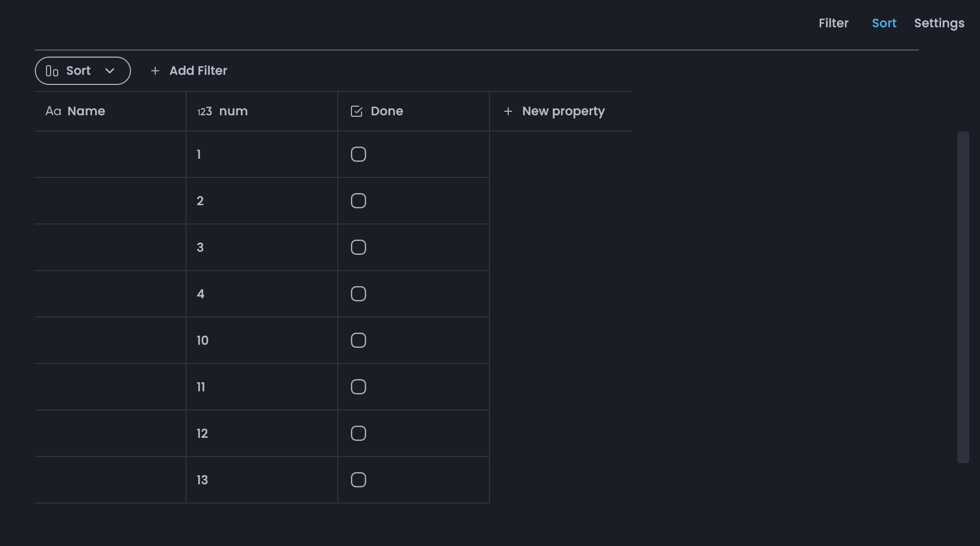Screen dimensions: 980x546
Task: Switch to the Filter tab at top right
Action: [833, 23]
